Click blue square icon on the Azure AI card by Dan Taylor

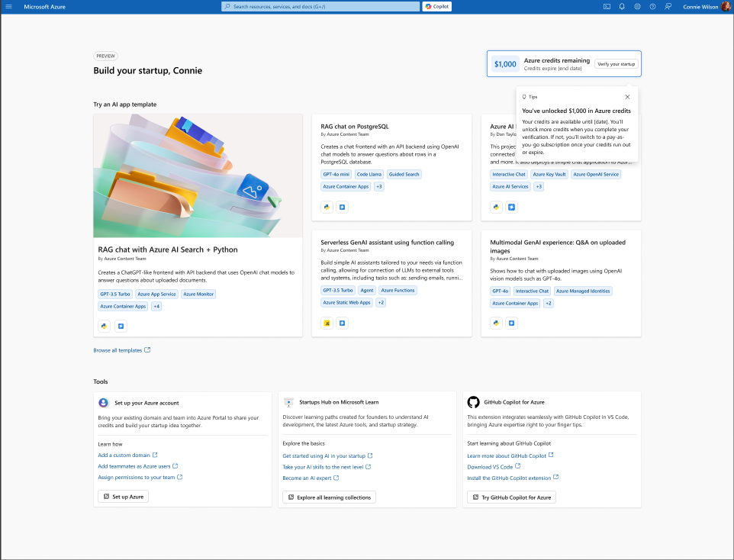click(512, 207)
